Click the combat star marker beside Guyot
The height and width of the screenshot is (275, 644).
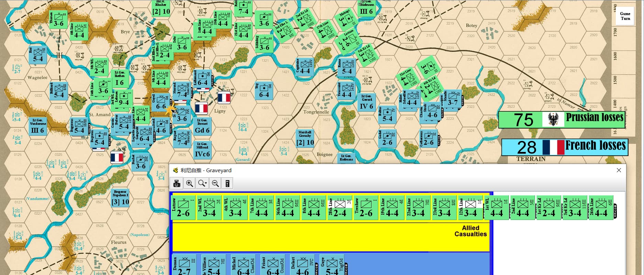170,109
